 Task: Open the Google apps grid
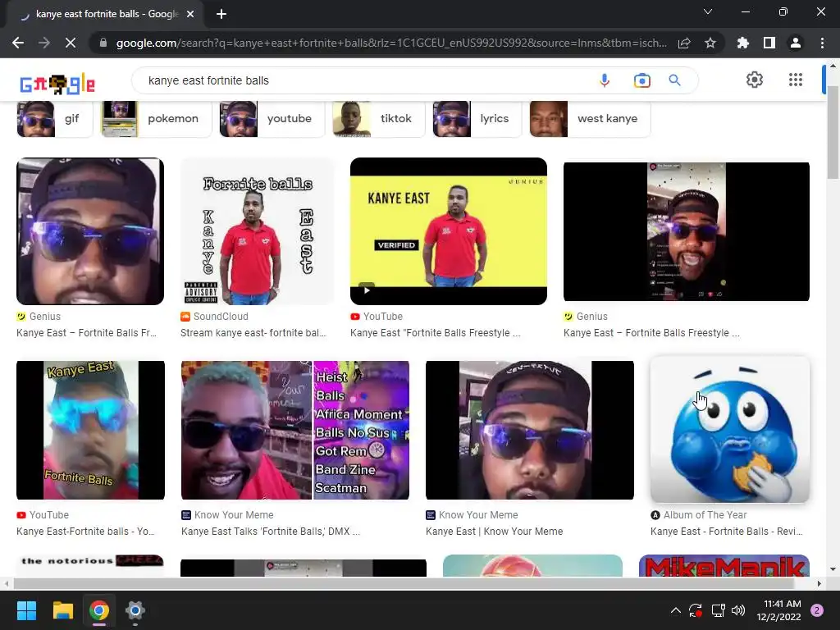coord(796,80)
